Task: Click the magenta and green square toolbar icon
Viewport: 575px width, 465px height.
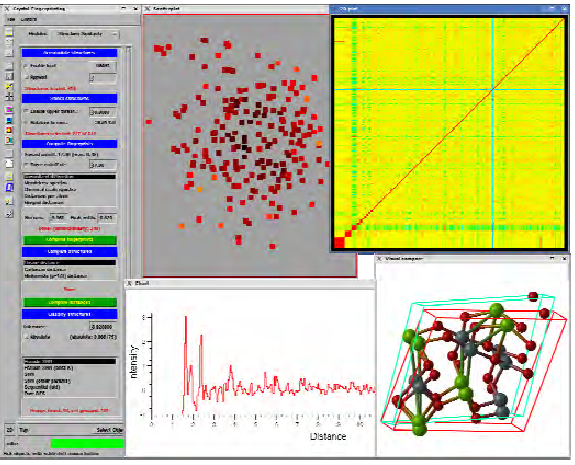Action: pyautogui.click(x=9, y=110)
